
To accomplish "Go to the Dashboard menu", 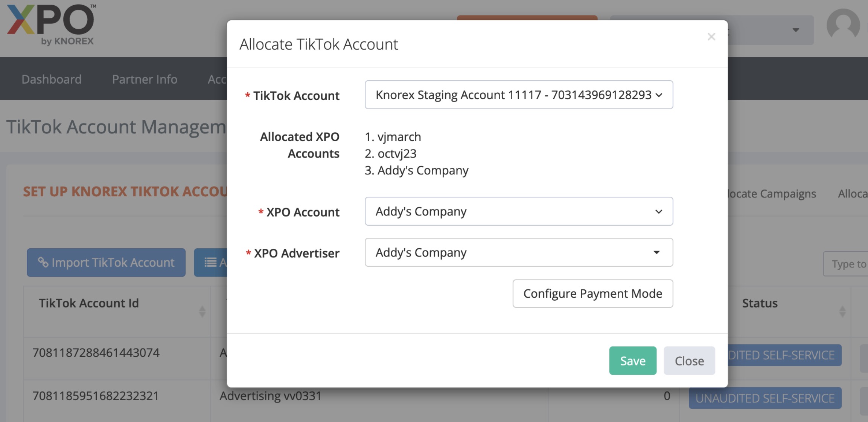I will (x=52, y=79).
